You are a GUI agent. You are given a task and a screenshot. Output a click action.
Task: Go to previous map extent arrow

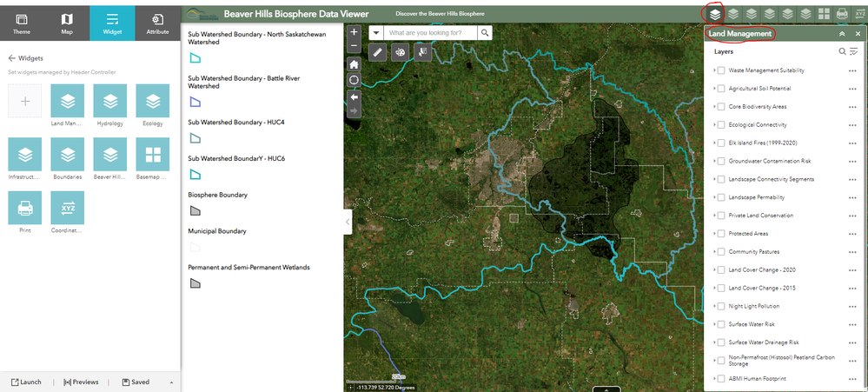354,96
